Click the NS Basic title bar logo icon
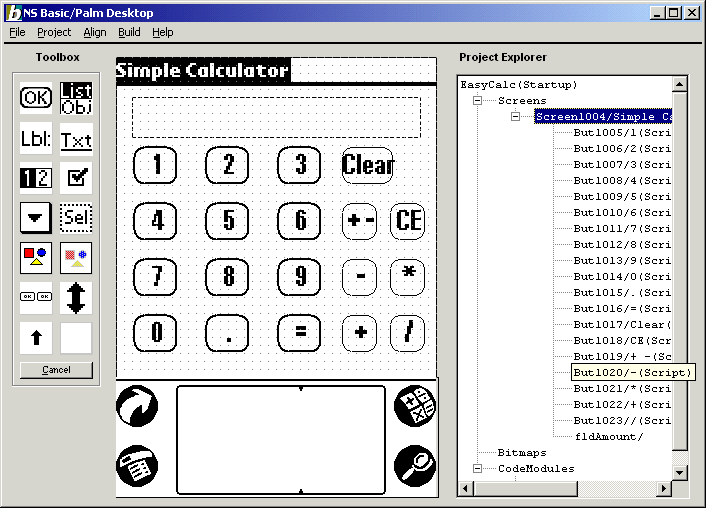 coord(14,13)
